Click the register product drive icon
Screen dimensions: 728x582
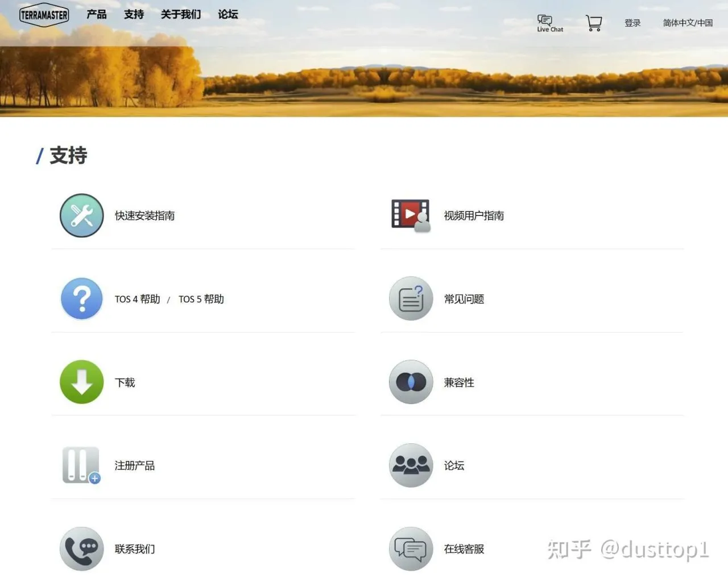82,465
